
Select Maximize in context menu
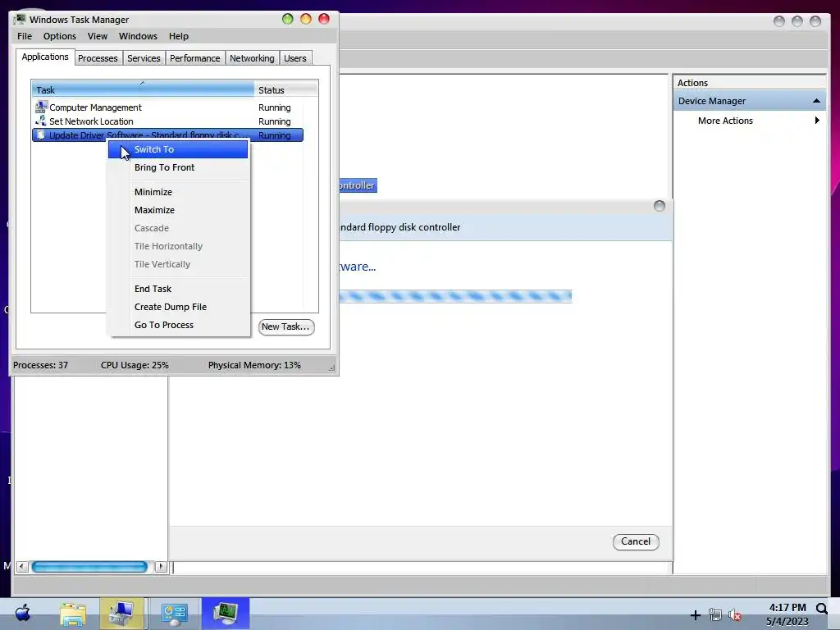coord(178,210)
